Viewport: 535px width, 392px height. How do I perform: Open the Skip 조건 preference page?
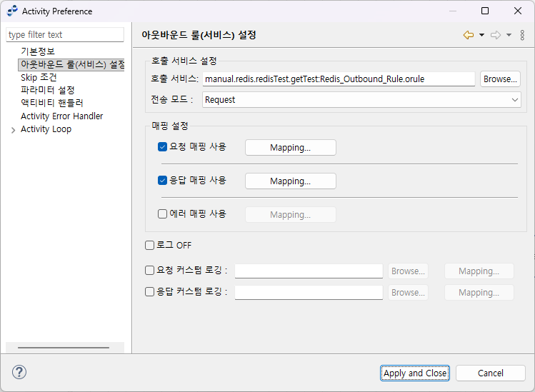39,77
